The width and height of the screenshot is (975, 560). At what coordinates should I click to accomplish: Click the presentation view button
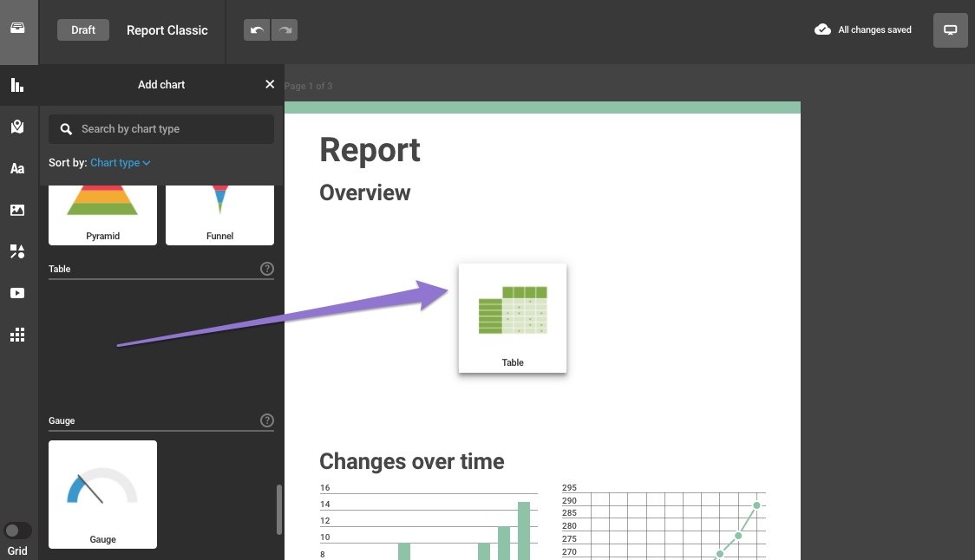950,30
